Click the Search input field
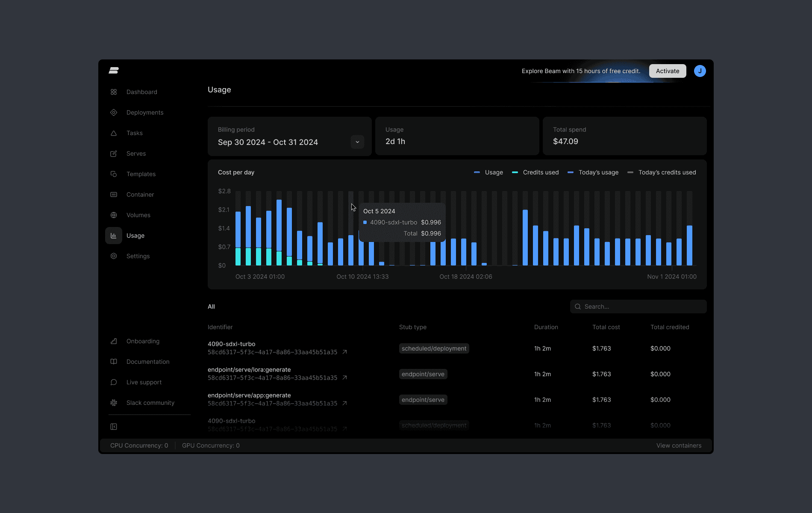812x513 pixels. coord(638,307)
